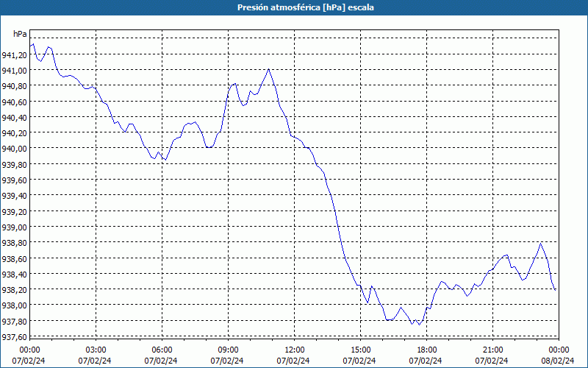
Task: Select the 09:00 time axis label
Action: 228,350
